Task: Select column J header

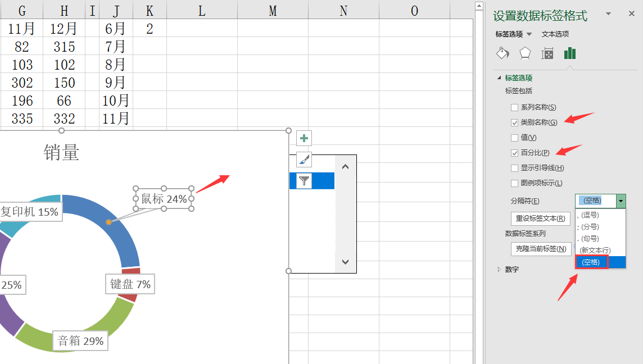Action: 116,11
